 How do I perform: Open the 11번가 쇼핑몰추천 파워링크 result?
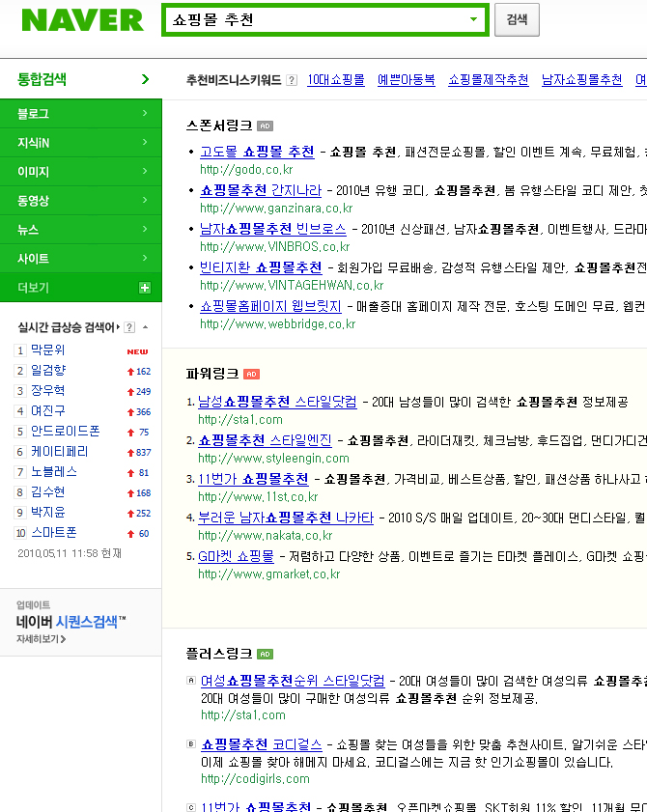click(253, 479)
